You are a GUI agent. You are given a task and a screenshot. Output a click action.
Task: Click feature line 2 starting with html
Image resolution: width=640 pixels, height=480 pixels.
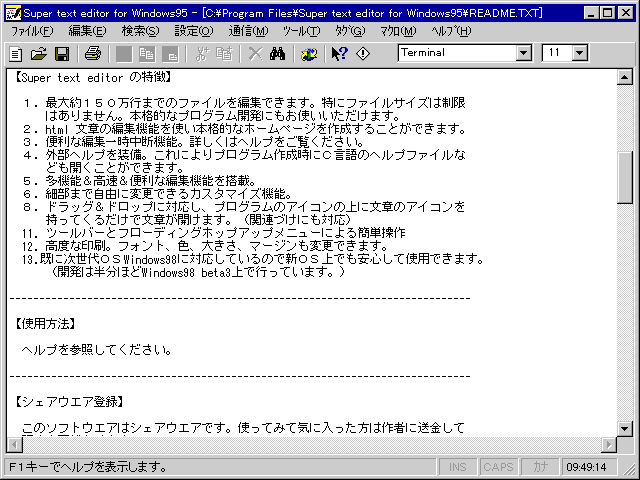point(244,129)
